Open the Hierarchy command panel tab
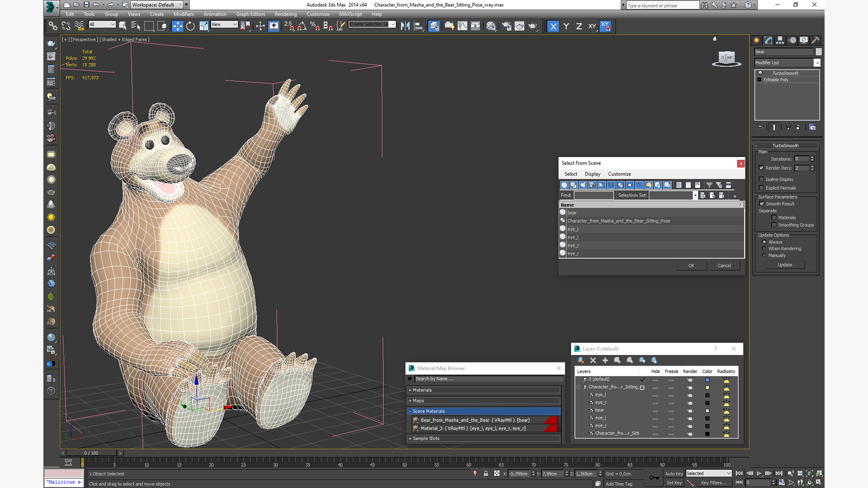Screen dimensions: 868x488 coord(780,40)
